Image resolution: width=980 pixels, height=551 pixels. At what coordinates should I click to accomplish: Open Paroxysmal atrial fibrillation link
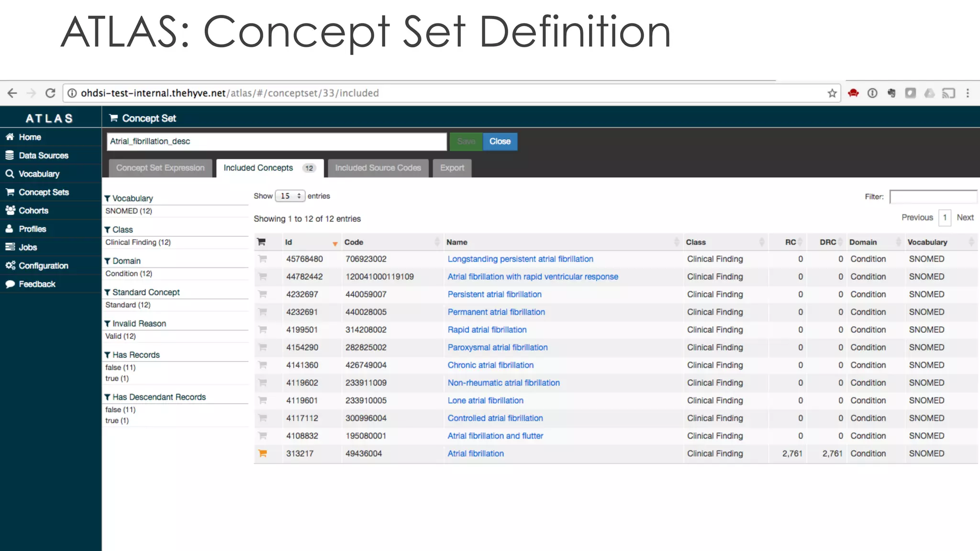click(x=497, y=347)
